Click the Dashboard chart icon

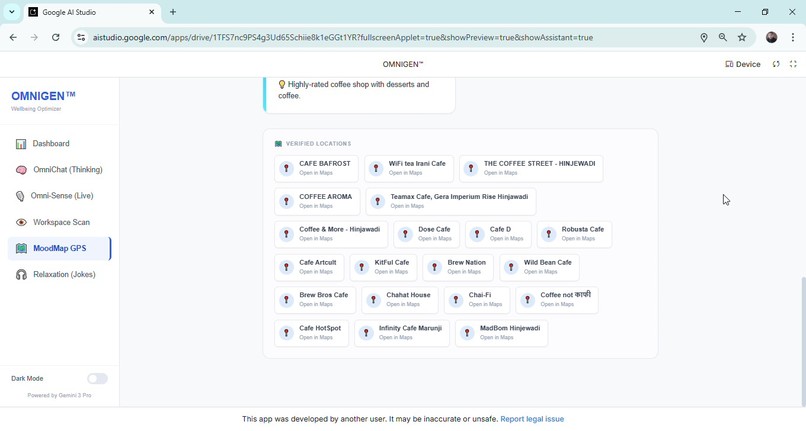coord(21,144)
